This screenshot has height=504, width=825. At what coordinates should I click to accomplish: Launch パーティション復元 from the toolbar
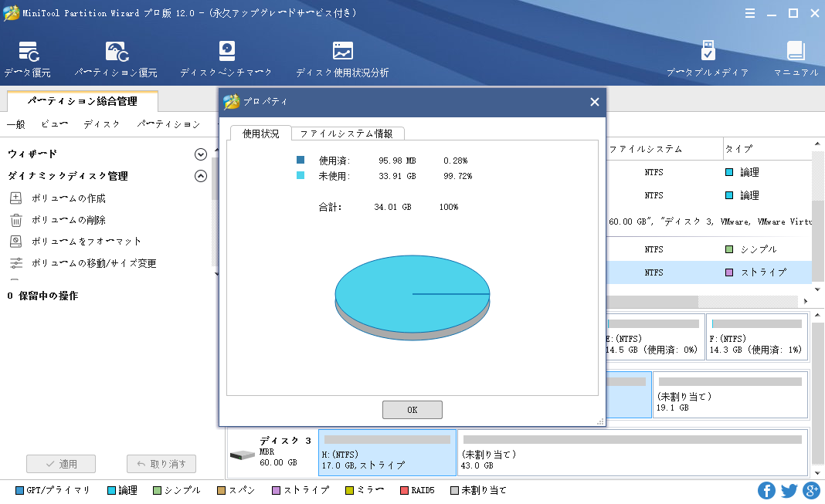point(116,59)
